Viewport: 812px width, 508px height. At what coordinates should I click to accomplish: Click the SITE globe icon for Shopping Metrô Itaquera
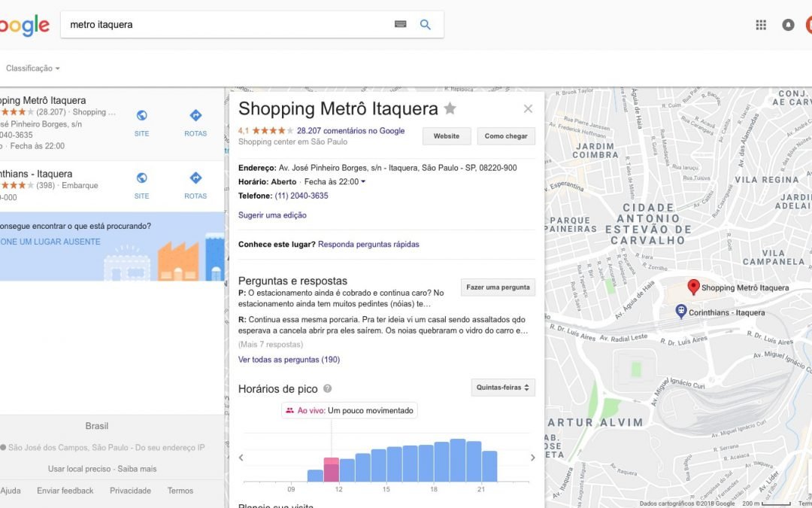tap(141, 115)
